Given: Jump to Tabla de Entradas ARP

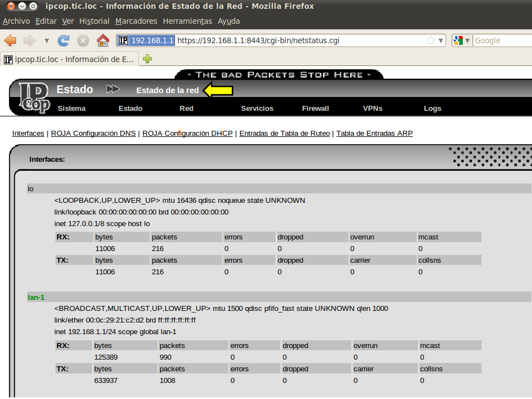Looking at the screenshot, I should point(374,134).
